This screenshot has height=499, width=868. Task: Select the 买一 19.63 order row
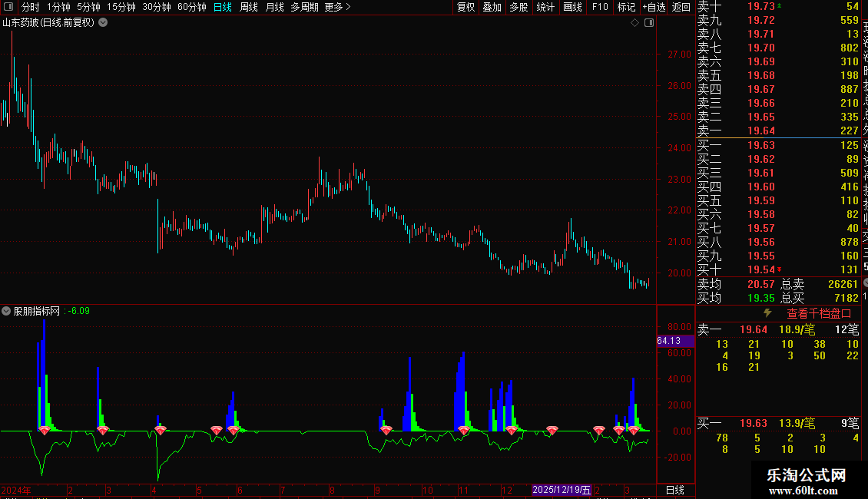pyautogui.click(x=778, y=145)
